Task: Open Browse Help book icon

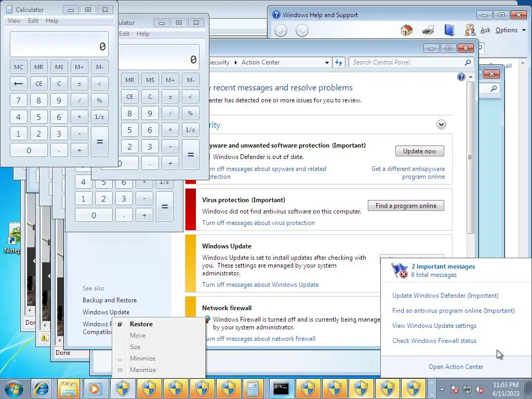Action: [449, 30]
